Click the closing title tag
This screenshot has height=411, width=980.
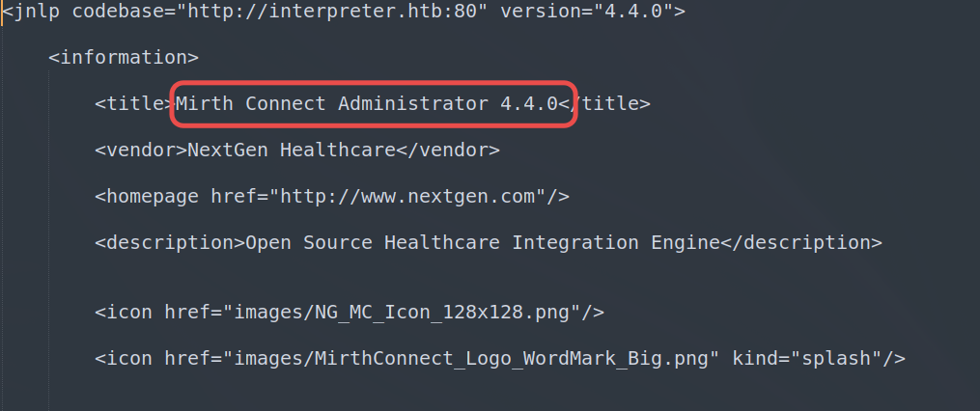[x=610, y=104]
